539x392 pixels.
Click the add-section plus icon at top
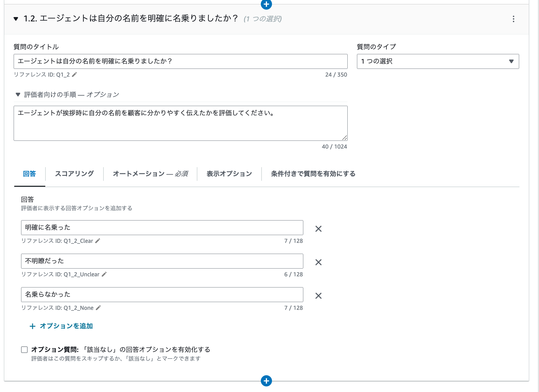pos(266,4)
